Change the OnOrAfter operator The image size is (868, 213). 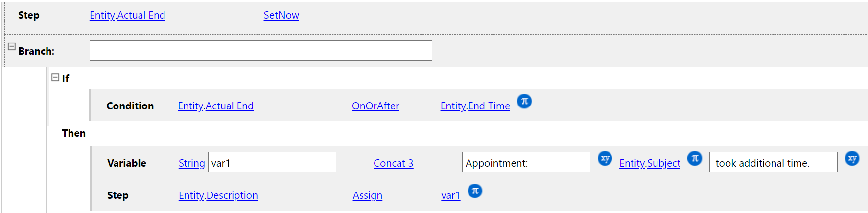[375, 106]
